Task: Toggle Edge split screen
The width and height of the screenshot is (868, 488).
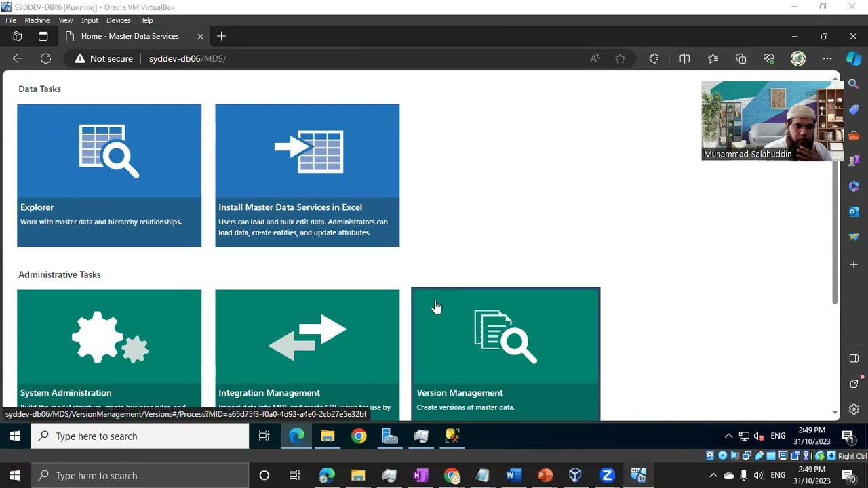Action: (x=684, y=58)
